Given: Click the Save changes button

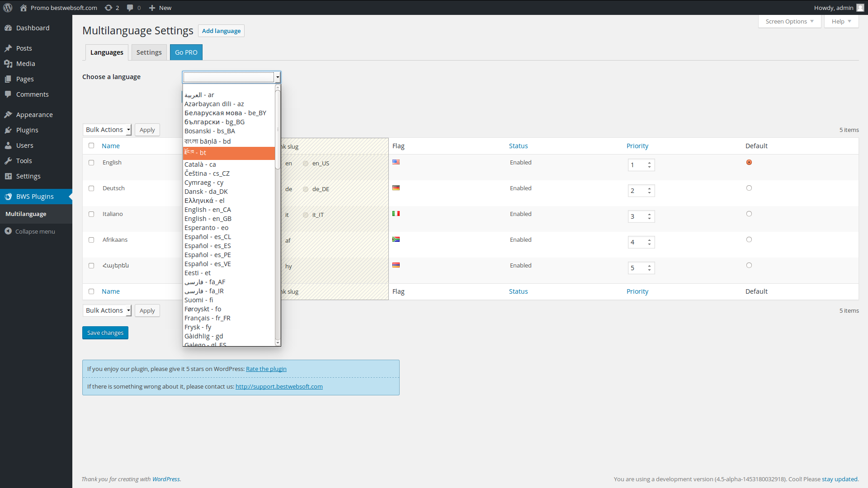Looking at the screenshot, I should 105,333.
